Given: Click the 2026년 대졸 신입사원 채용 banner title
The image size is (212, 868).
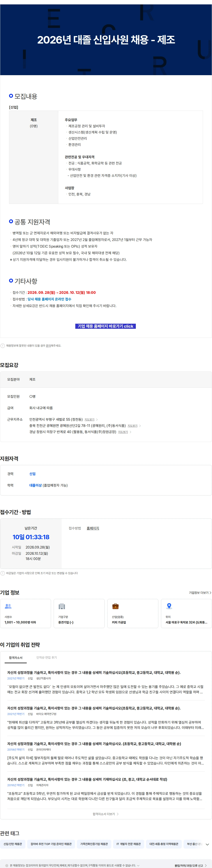Looking at the screenshot, I should pyautogui.click(x=106, y=40).
